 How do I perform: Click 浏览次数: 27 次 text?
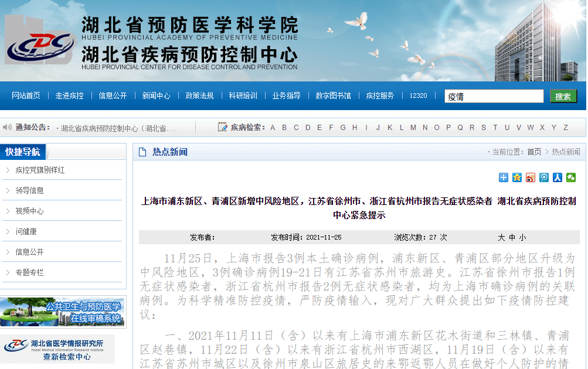[x=420, y=238]
